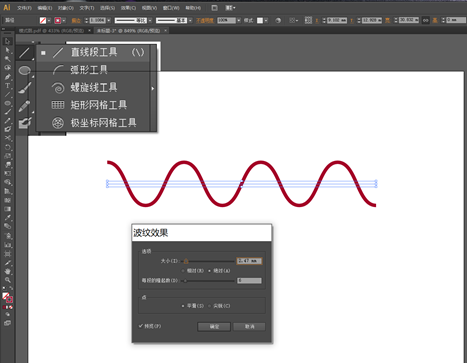Select the Lasso tool
This screenshot has width=467, height=363.
pos(7,68)
